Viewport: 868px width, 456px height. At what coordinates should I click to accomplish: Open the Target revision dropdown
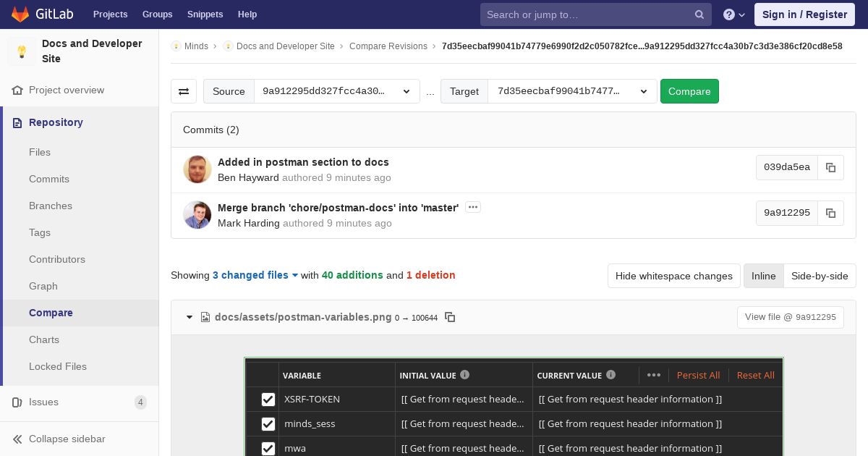click(572, 91)
